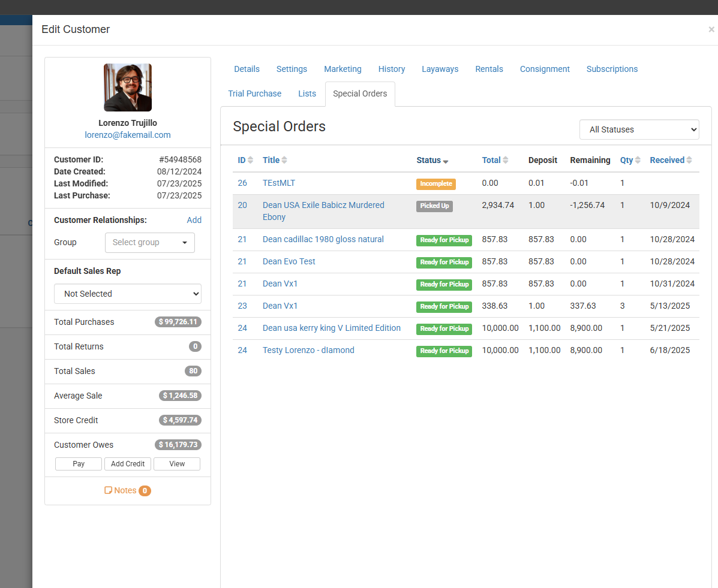
Task: Close the Edit Customer dialog
Action: coord(711,29)
